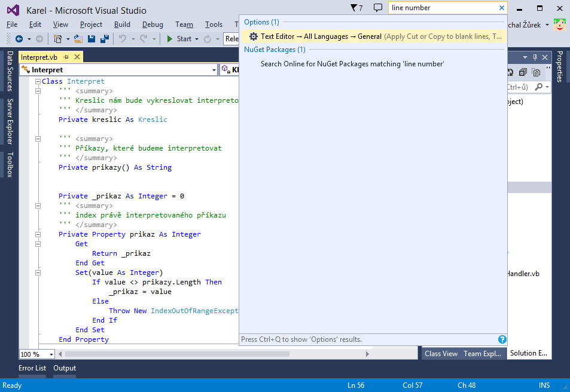Switch to the Class View tab
Image resolution: width=570 pixels, height=392 pixels.
[441, 353]
